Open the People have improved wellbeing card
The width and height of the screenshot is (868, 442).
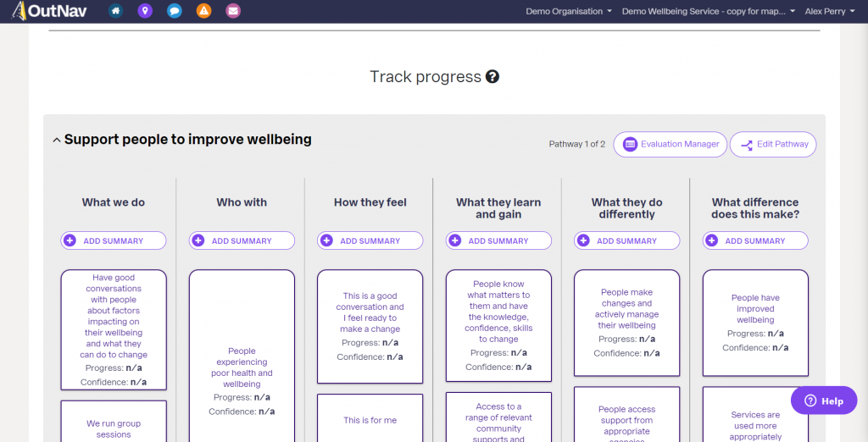pos(755,322)
